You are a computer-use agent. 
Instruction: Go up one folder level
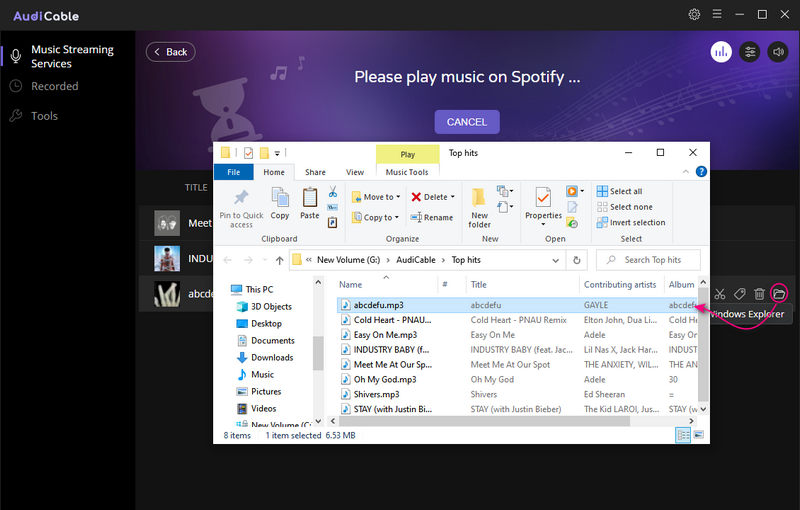[x=280, y=260]
